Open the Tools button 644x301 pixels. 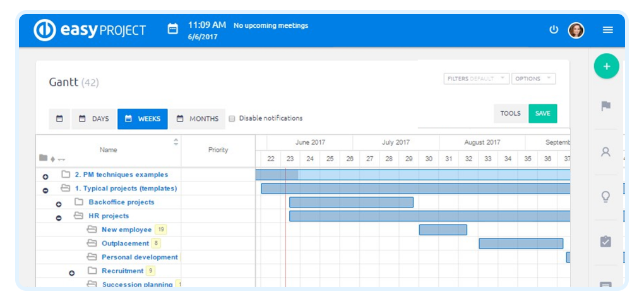(x=511, y=113)
